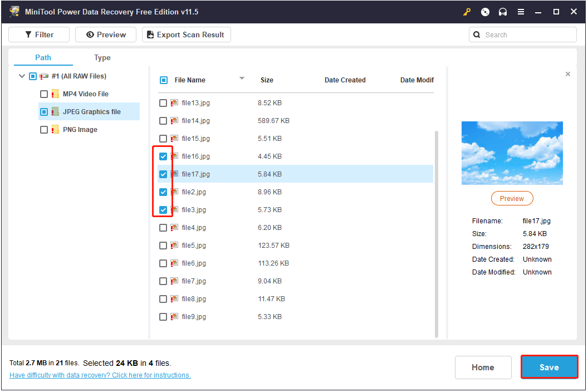This screenshot has height=392, width=588.
Task: Click the File Name column sort arrow
Action: 242,79
